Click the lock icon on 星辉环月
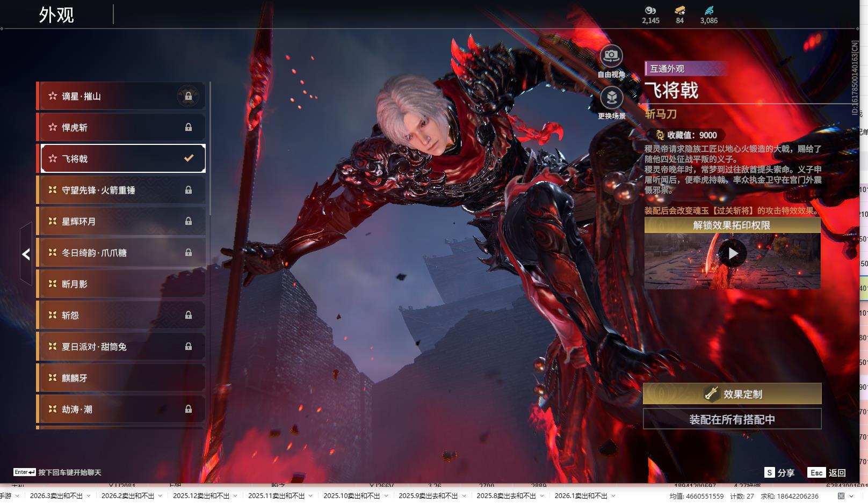 pos(189,221)
